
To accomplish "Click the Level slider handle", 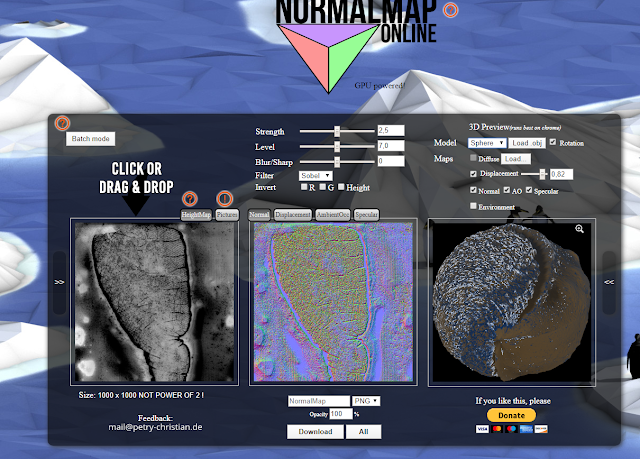I will click(337, 146).
